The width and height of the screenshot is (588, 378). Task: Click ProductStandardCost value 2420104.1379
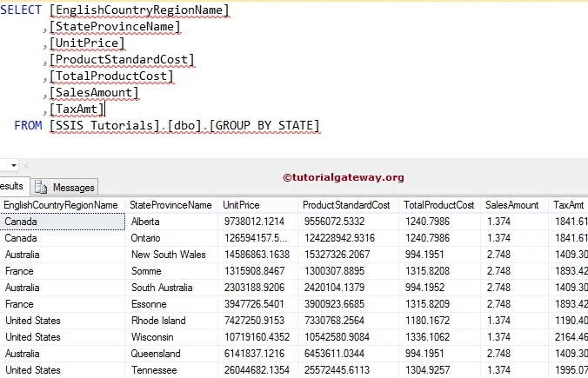334,288
